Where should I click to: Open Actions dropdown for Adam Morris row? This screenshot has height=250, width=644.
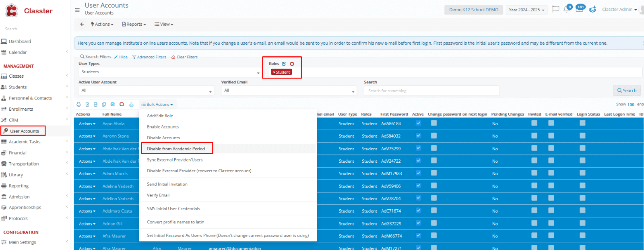click(87, 174)
